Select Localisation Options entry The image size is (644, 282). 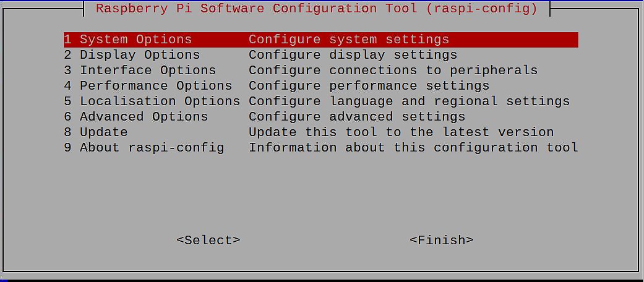tap(321, 101)
